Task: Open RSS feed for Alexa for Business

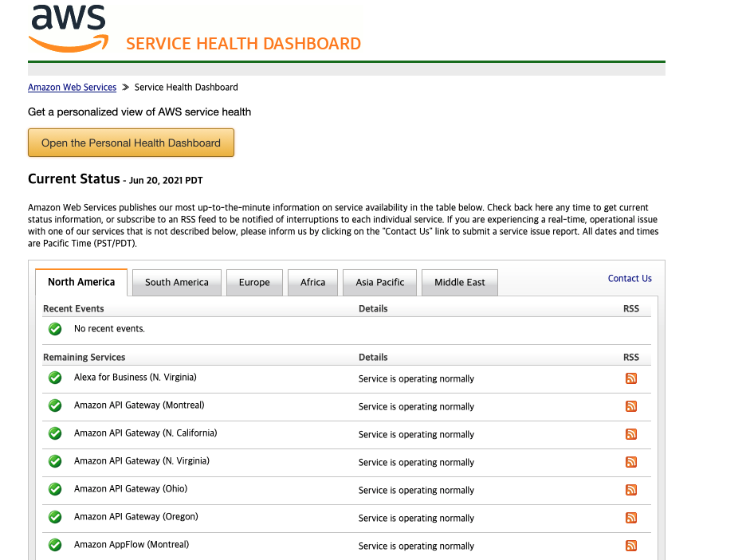Action: tap(631, 378)
